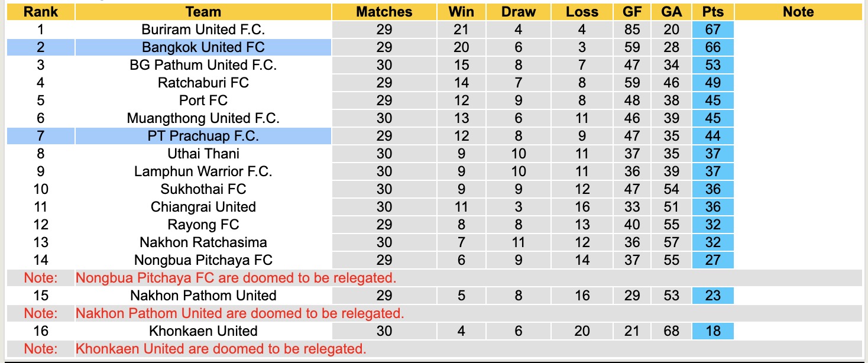This screenshot has height=363, width=868.
Task: Click the Team column header
Action: 203,12
